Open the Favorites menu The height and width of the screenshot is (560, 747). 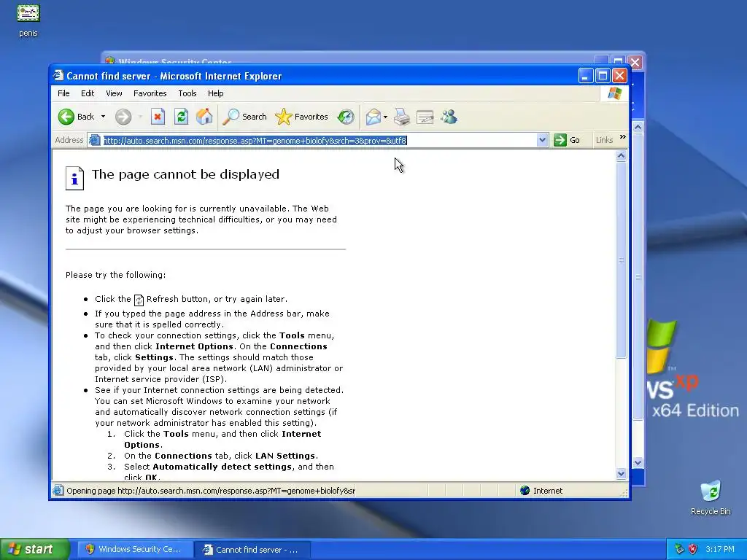click(x=150, y=93)
